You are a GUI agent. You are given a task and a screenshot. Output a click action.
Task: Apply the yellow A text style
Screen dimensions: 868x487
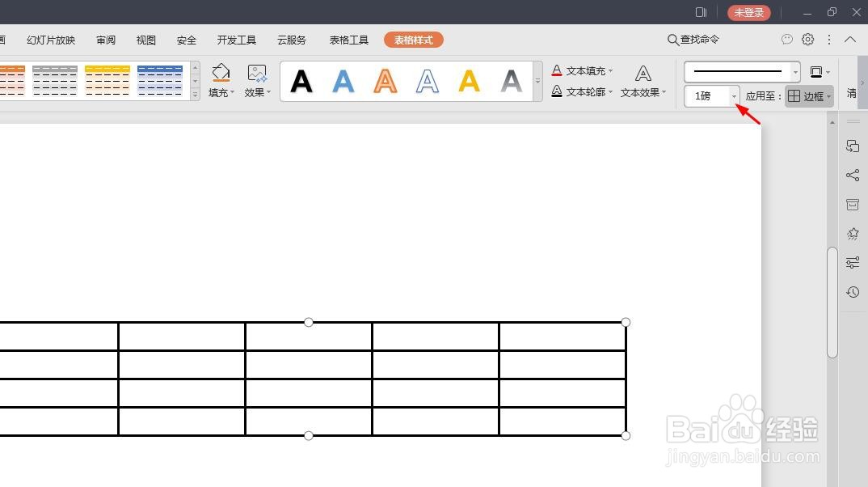click(x=470, y=82)
